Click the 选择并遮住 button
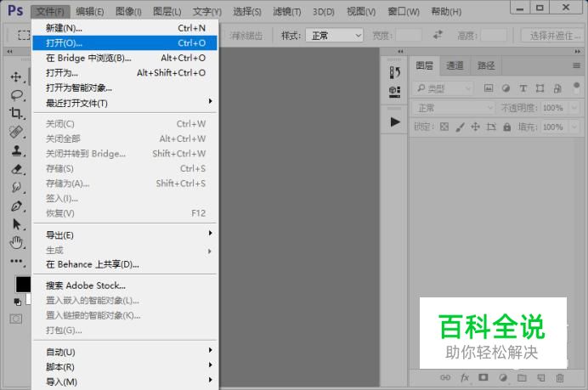This screenshot has height=390, width=588. point(554,36)
